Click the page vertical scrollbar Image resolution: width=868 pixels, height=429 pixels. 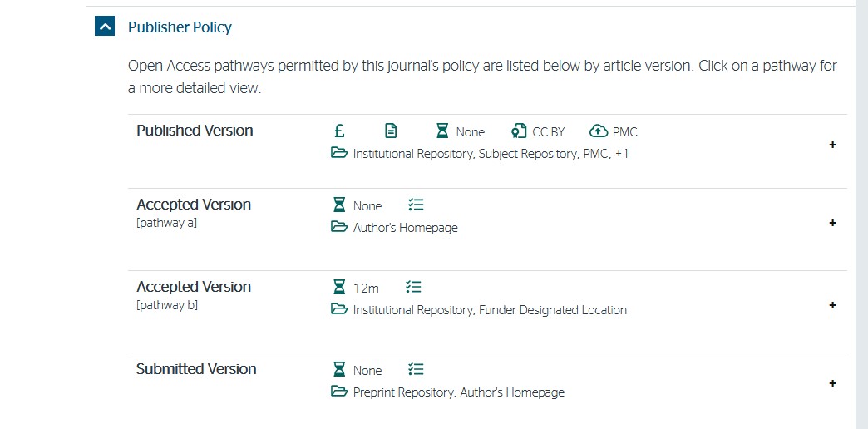pos(861,214)
